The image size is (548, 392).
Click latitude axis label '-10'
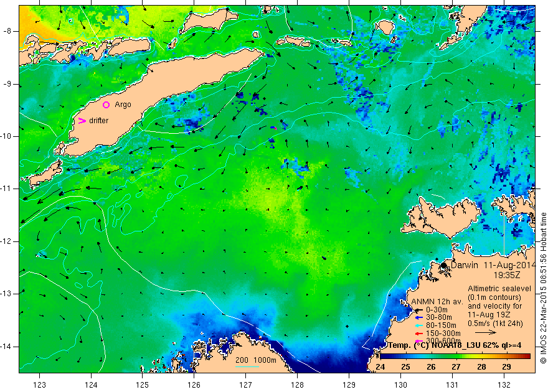coord(6,136)
